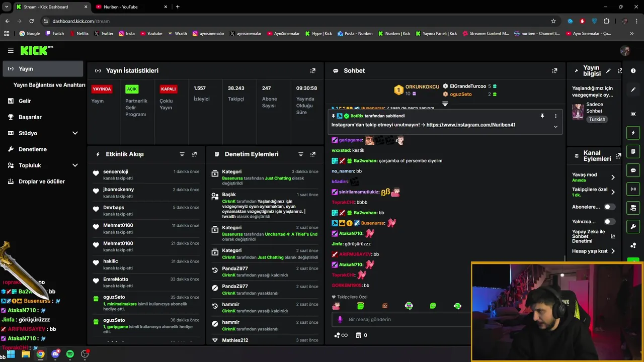Open Chrome from the Windows taskbar

[x=40, y=354]
